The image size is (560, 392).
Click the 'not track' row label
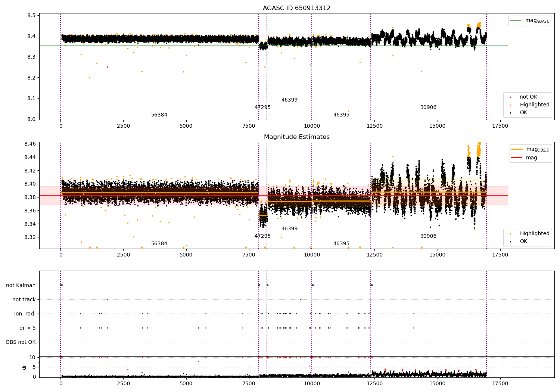(x=24, y=300)
